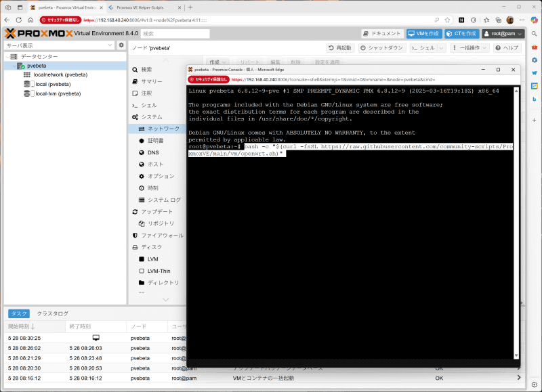Collapse the データセンター tree node
The height and width of the screenshot is (392, 542).
(7, 57)
